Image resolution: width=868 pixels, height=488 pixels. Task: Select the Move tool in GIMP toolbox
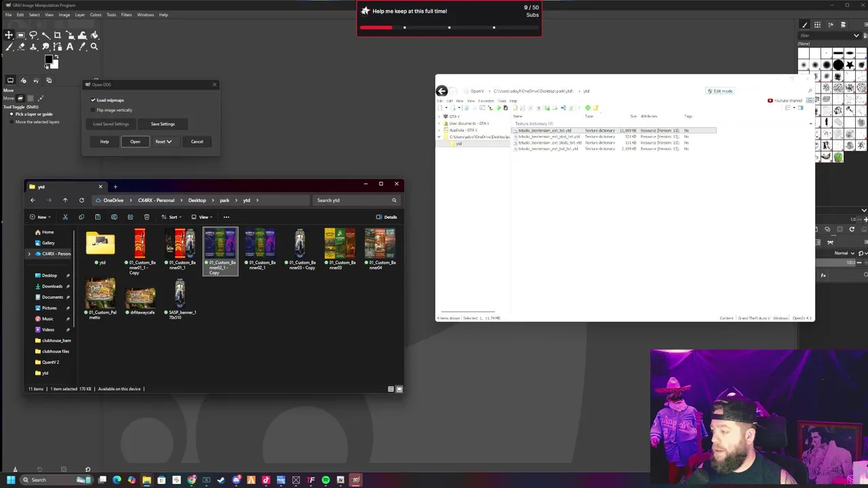[9, 35]
